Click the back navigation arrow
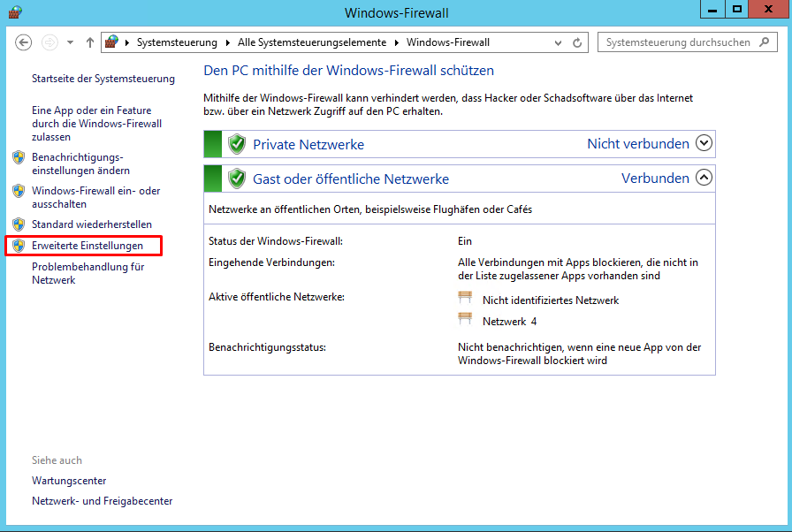This screenshot has width=792, height=532. click(x=22, y=42)
